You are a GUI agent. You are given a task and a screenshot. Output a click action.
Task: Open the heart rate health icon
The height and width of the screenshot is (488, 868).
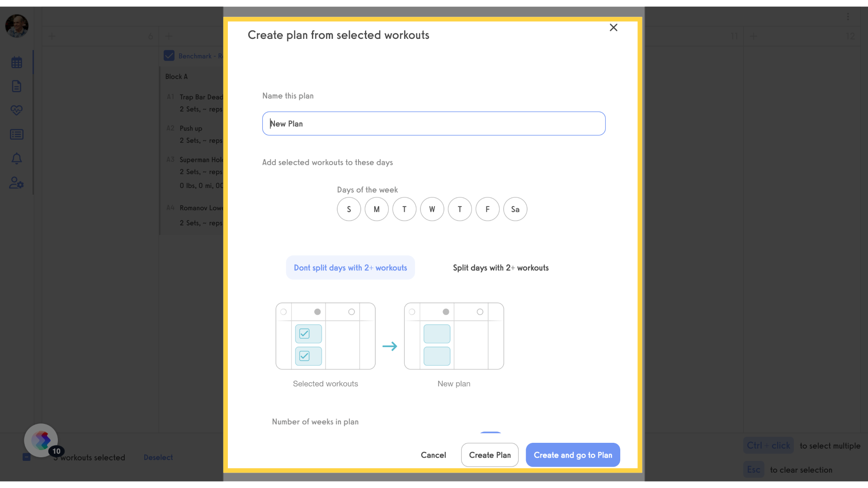[17, 110]
